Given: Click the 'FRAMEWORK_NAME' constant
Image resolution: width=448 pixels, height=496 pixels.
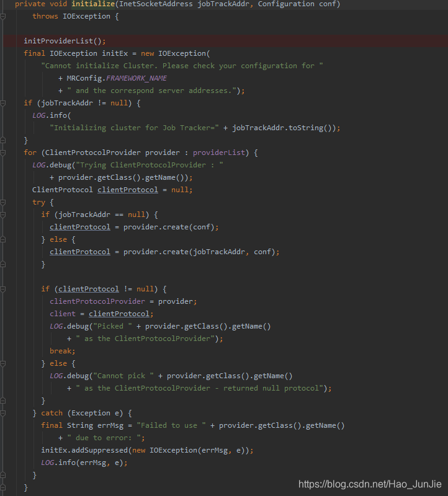Looking at the screenshot, I should pos(137,78).
